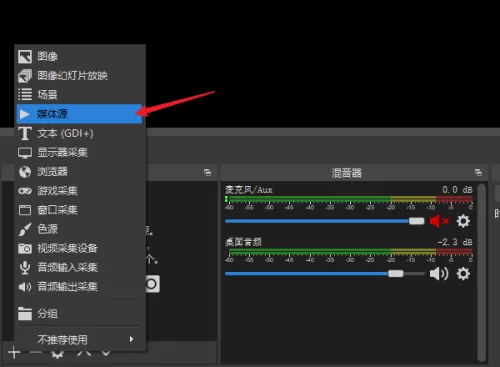This screenshot has height=367, width=500.
Task: Choose the highlighted 媒体源 entry
Action: point(80,114)
